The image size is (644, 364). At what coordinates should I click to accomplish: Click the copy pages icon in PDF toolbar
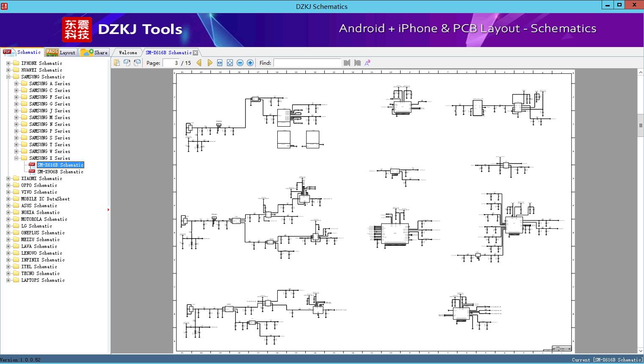click(x=116, y=63)
